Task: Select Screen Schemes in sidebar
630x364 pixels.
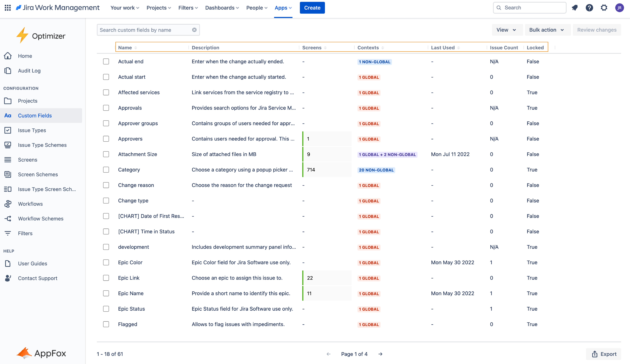Action: pos(38,174)
